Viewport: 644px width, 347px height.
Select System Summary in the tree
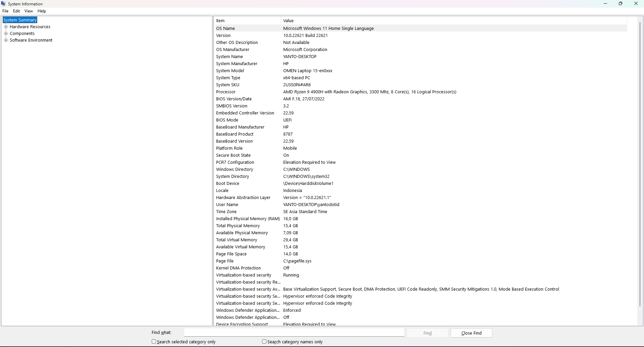pyautogui.click(x=20, y=20)
